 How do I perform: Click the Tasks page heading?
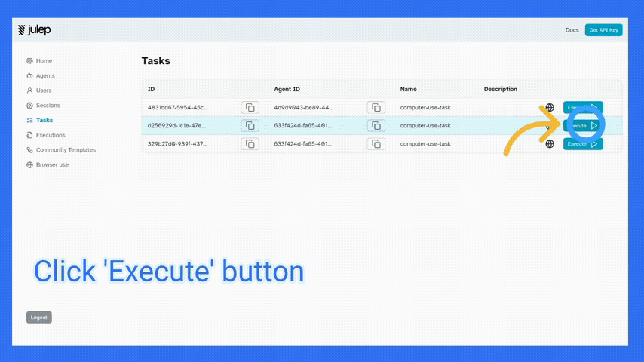pos(155,61)
